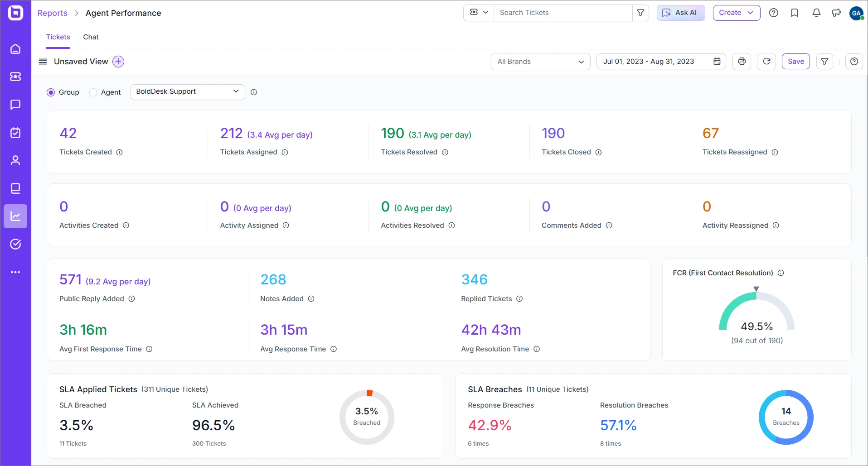
Task: Open the Activities calendar-check icon in sidebar
Action: pyautogui.click(x=15, y=133)
